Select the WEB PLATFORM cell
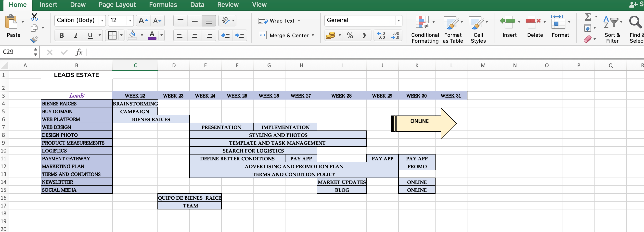This screenshot has height=232, width=644. click(77, 119)
